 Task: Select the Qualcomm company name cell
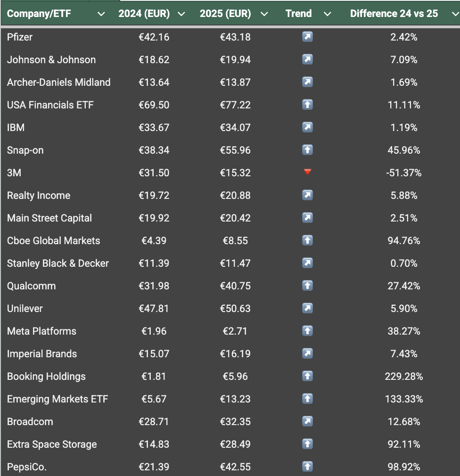point(31,286)
